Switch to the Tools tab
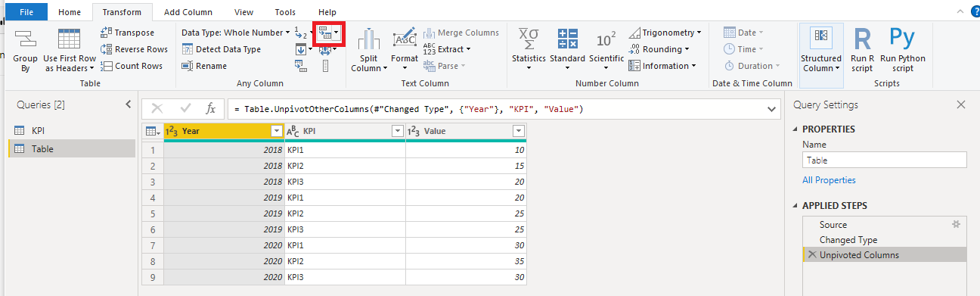Screen dimensions: 980x296 (x=285, y=12)
